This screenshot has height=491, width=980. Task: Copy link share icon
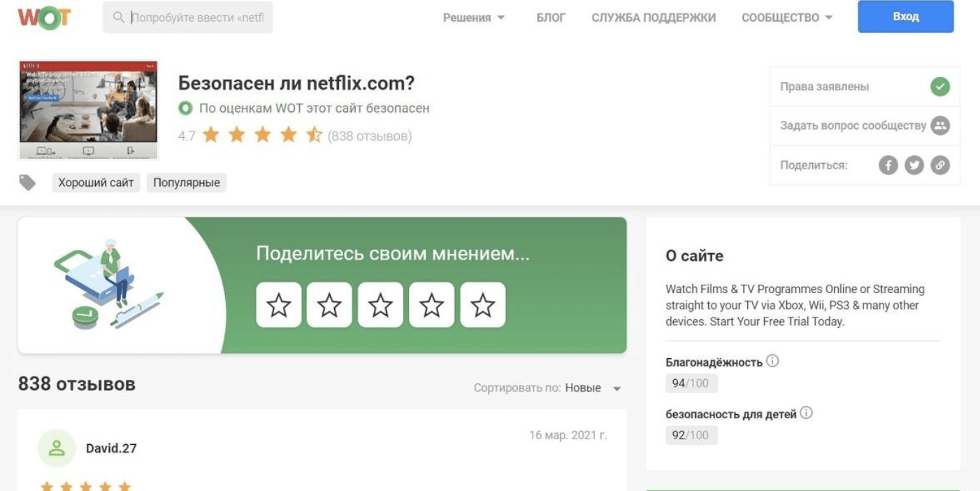940,165
